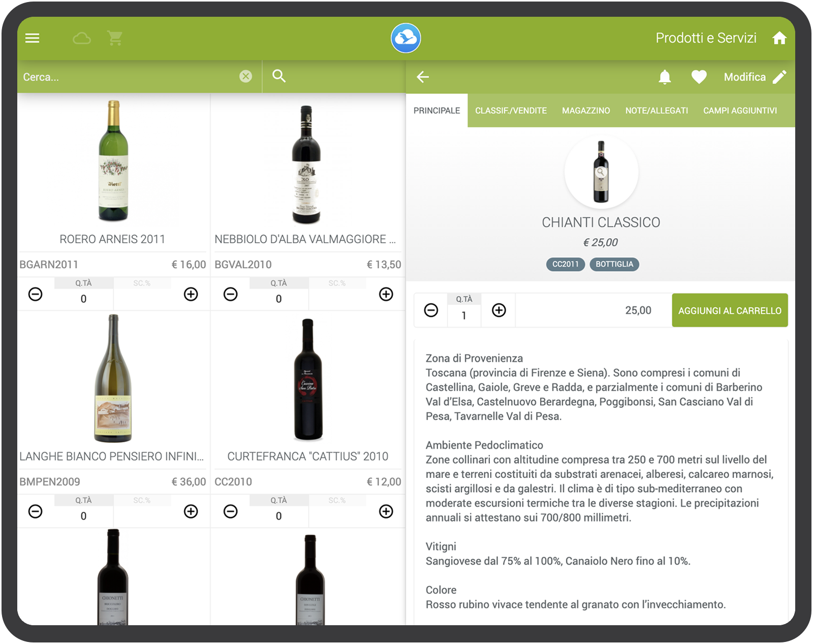The image size is (813, 644).
Task: Click the back arrow in detail panel
Action: pos(423,77)
